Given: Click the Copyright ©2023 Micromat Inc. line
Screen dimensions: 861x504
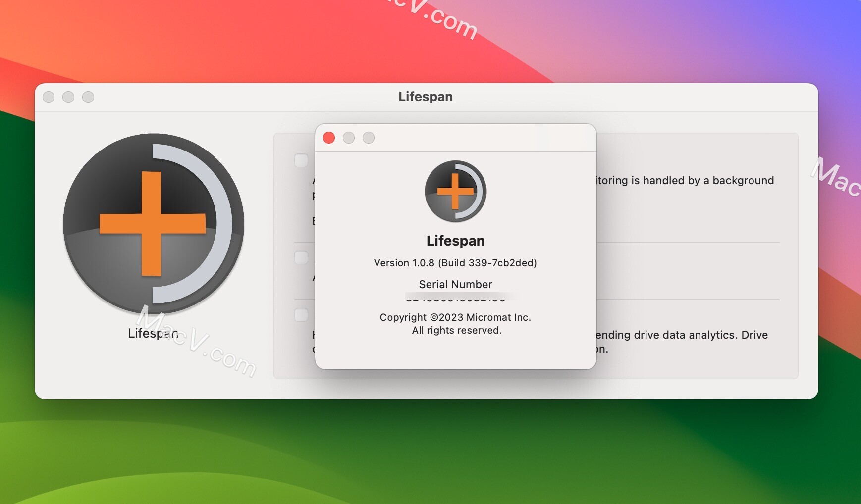Looking at the screenshot, I should point(455,317).
